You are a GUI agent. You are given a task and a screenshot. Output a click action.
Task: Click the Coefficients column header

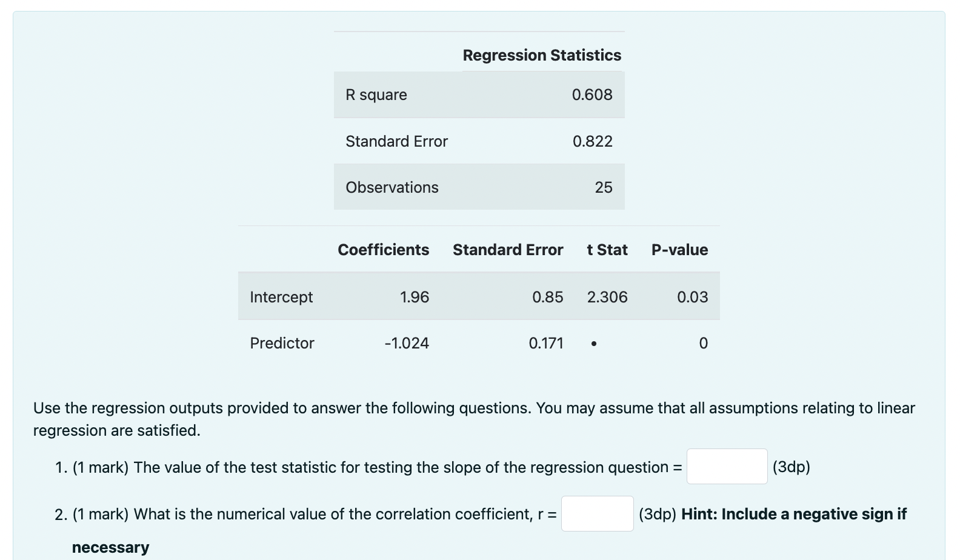383,250
